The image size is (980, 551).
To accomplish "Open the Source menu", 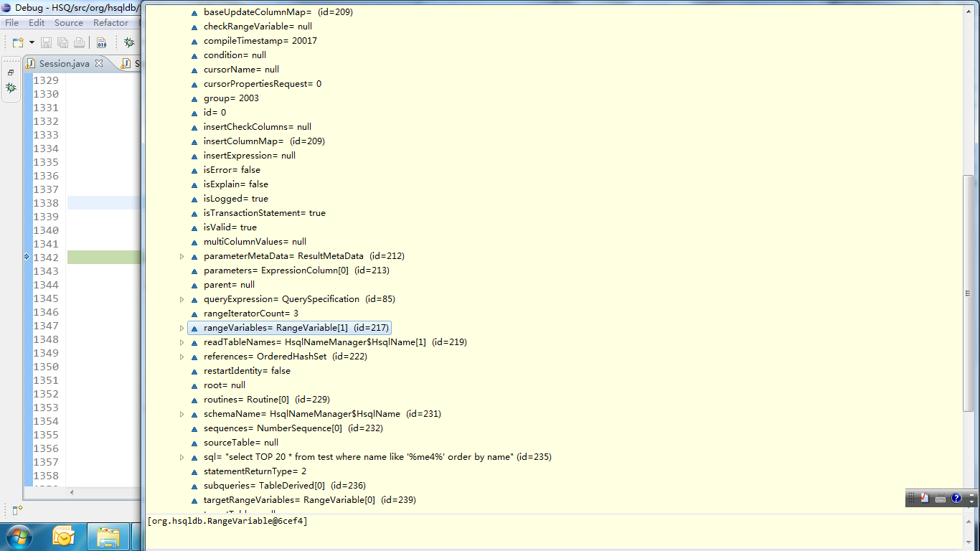I will [x=69, y=23].
